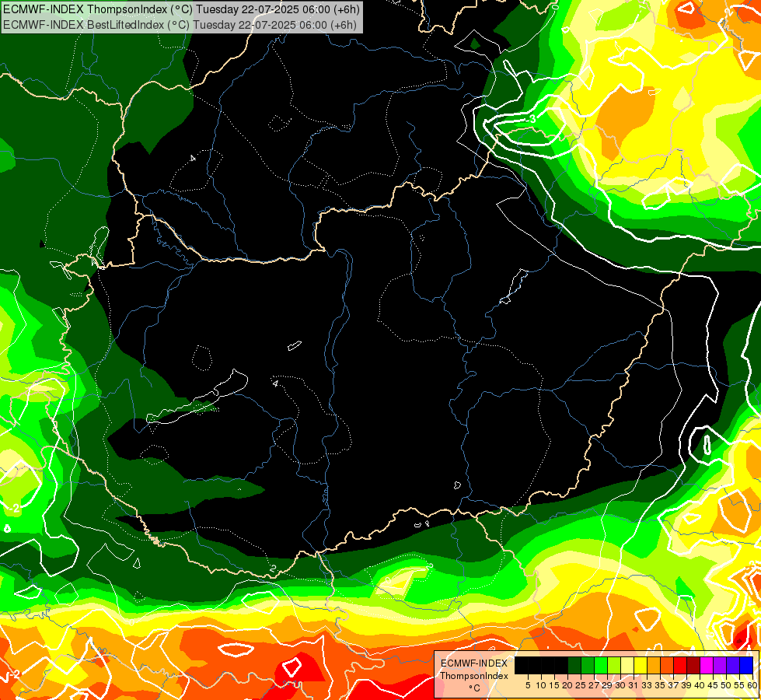
Task: Select the pale yellow 30–31 legend swatch
Action: [627, 665]
